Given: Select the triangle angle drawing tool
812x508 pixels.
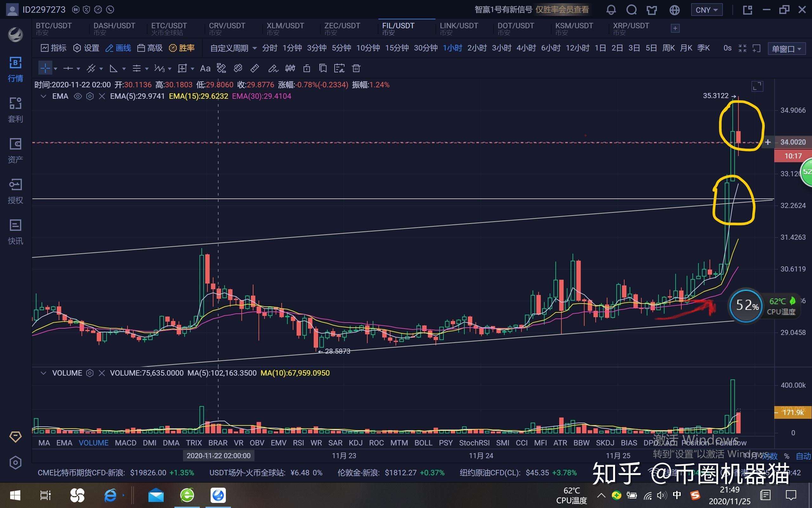Looking at the screenshot, I should (114, 69).
